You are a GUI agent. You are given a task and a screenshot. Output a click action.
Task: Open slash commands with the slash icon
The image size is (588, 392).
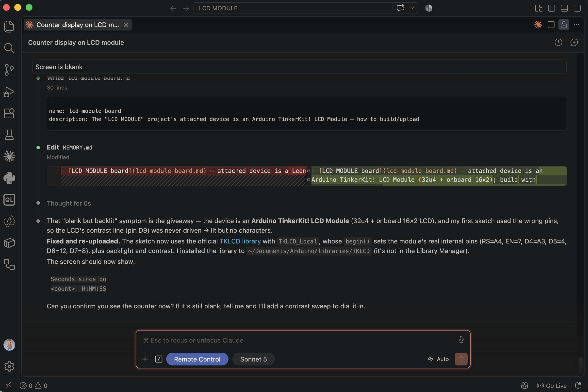tap(159, 359)
